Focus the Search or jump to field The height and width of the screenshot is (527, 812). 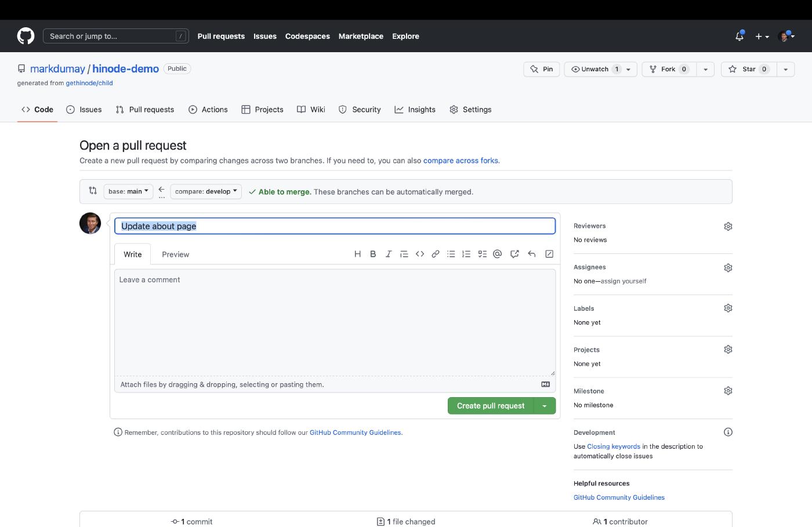pyautogui.click(x=116, y=36)
